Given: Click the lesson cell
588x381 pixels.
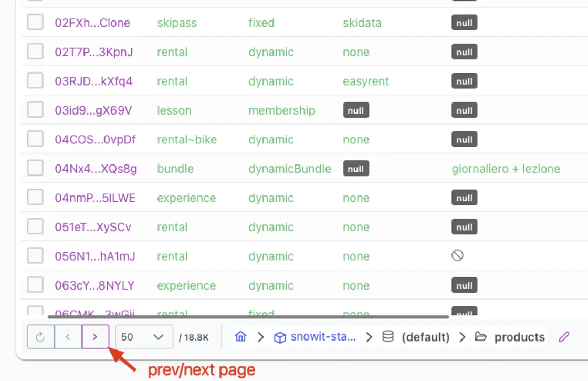Looking at the screenshot, I should (x=174, y=110).
